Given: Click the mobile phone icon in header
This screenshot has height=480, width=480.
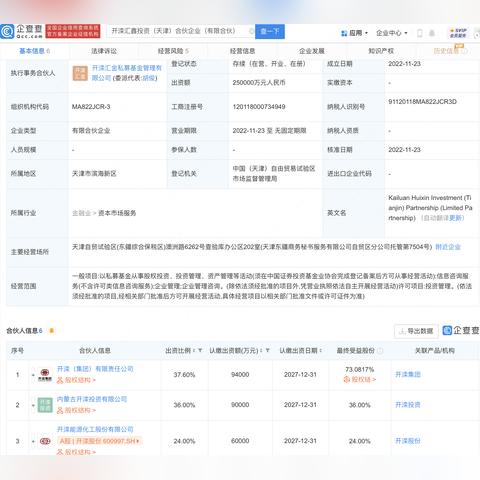Looking at the screenshot, I should click(x=420, y=33).
